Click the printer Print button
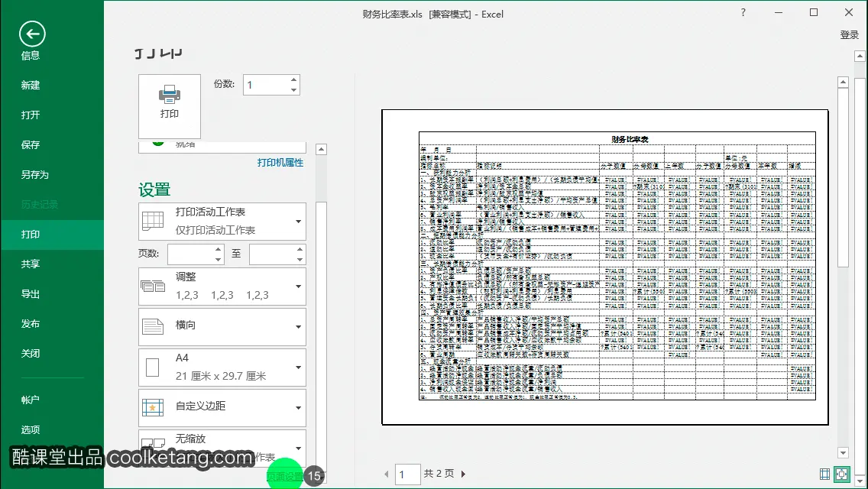868x489 pixels. point(170,106)
